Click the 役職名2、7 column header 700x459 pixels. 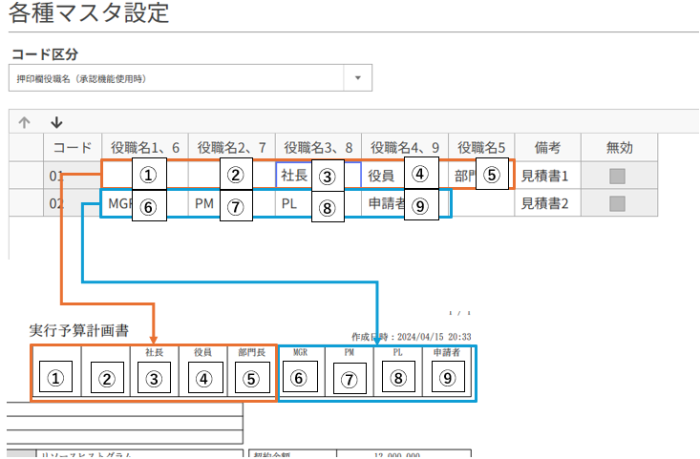coord(230,147)
